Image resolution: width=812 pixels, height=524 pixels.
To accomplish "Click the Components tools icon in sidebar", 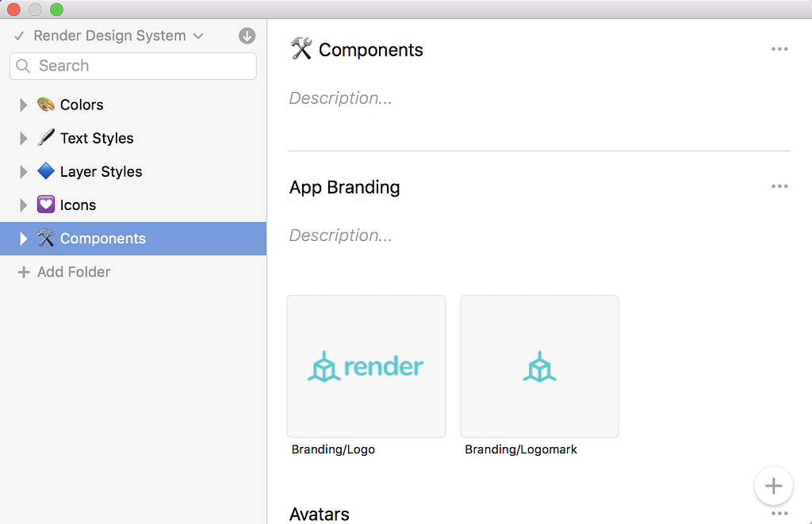I will coord(45,238).
